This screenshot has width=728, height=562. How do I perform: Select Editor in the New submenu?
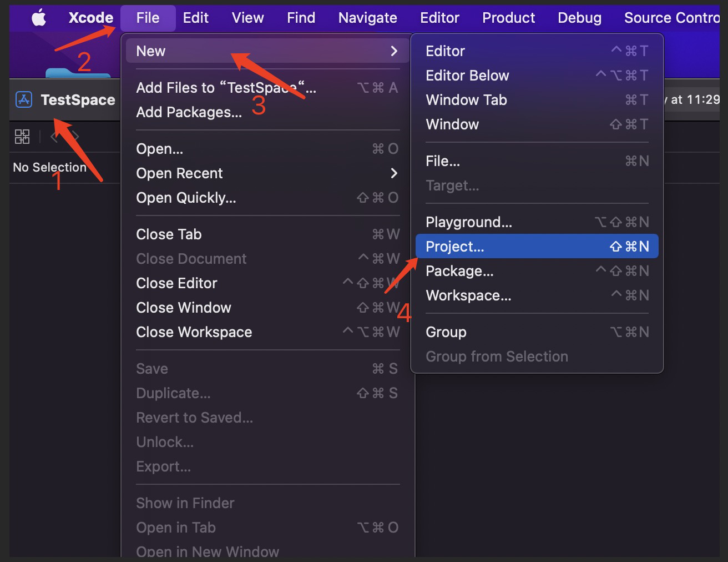pos(537,51)
